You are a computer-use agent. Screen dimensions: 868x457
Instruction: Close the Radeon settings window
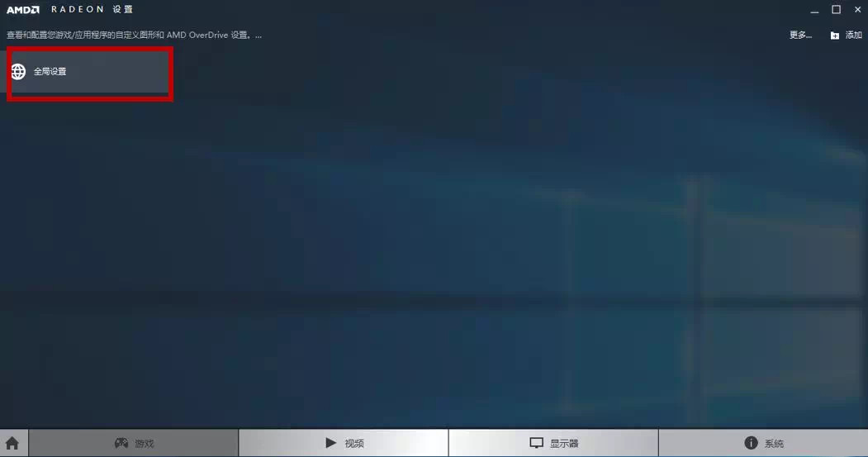coord(857,9)
